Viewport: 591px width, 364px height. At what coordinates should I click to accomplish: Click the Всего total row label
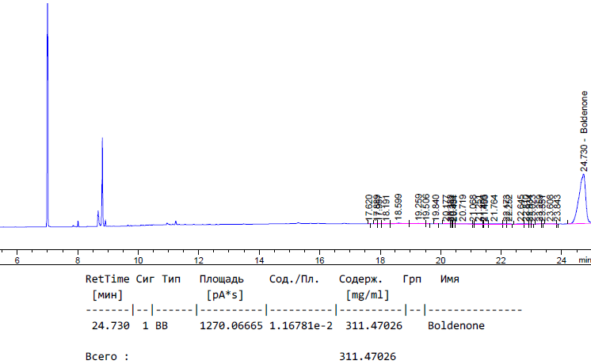107,356
